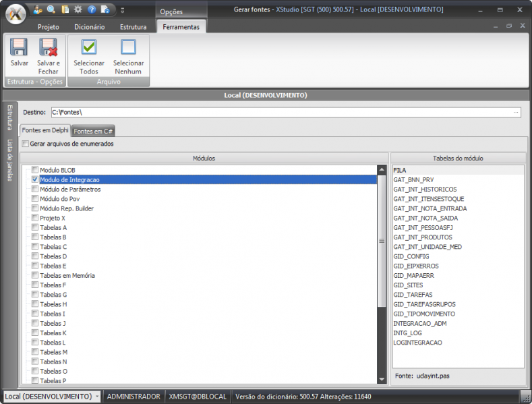Image resolution: width=532 pixels, height=404 pixels.
Task: Open the quick access toolbar customize arrow
Action: click(122, 10)
